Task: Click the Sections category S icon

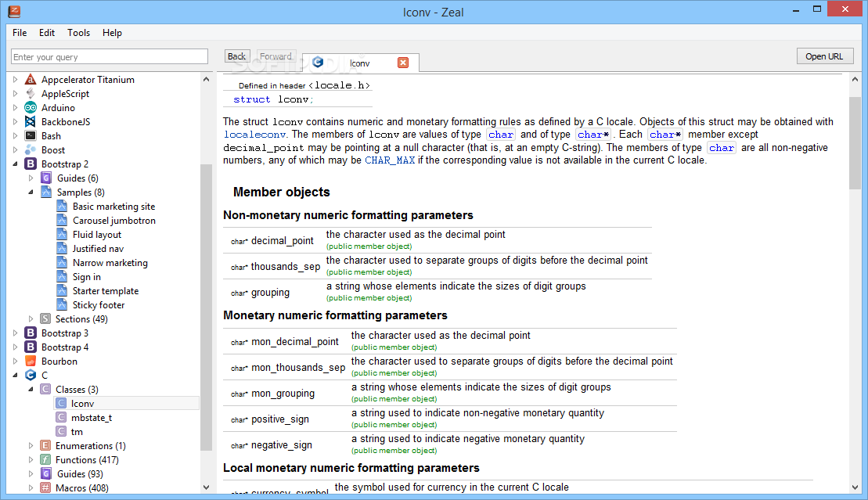Action: 46,319
